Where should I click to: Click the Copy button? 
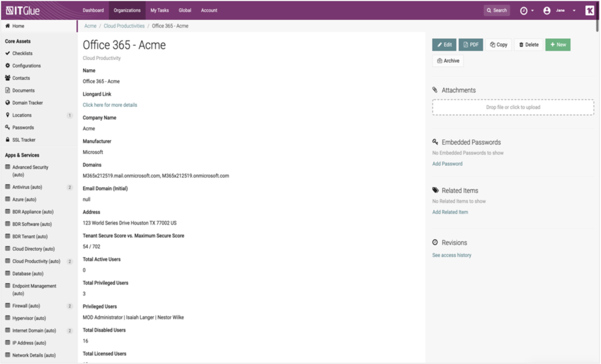[499, 45]
